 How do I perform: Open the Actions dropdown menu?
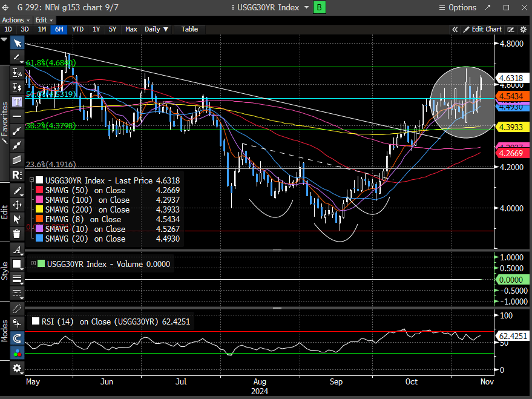16,20
